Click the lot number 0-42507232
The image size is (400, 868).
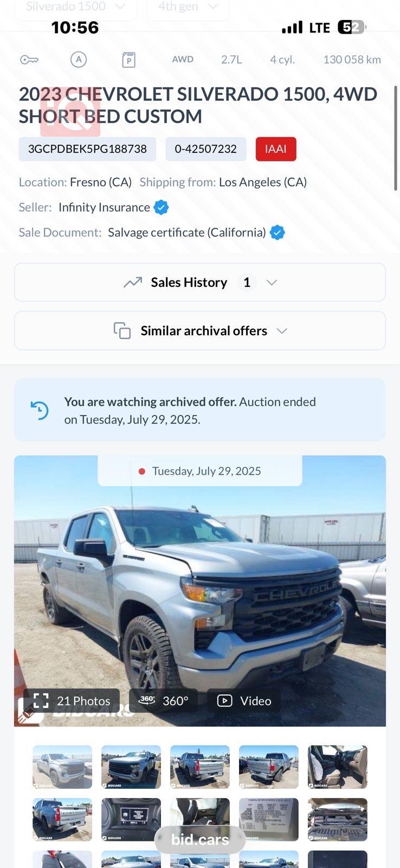(x=206, y=149)
